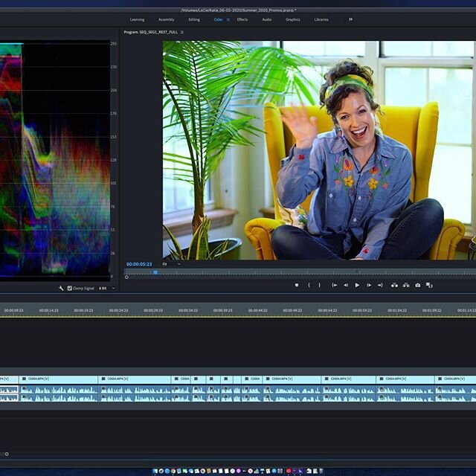Open Program monitor panel menu

point(181,32)
